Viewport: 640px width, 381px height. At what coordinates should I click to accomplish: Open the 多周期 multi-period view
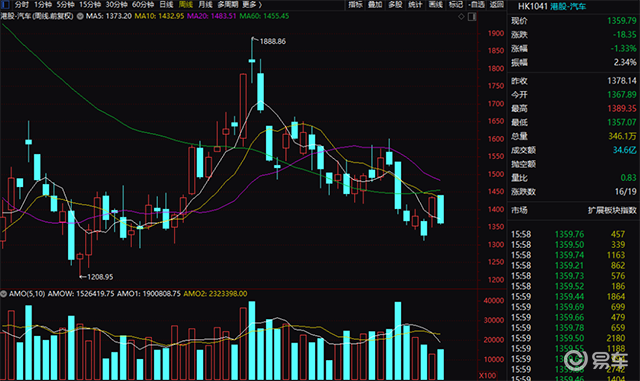(x=227, y=5)
